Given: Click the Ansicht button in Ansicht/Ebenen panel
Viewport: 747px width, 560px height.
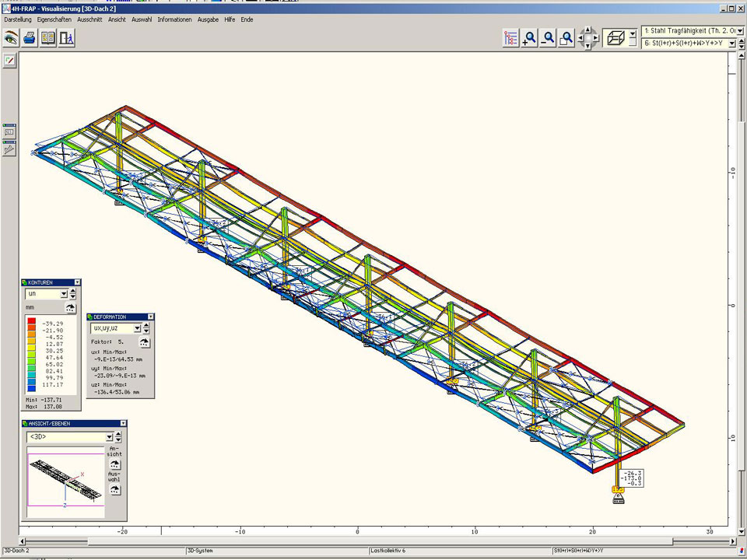Looking at the screenshot, I should coord(114,464).
